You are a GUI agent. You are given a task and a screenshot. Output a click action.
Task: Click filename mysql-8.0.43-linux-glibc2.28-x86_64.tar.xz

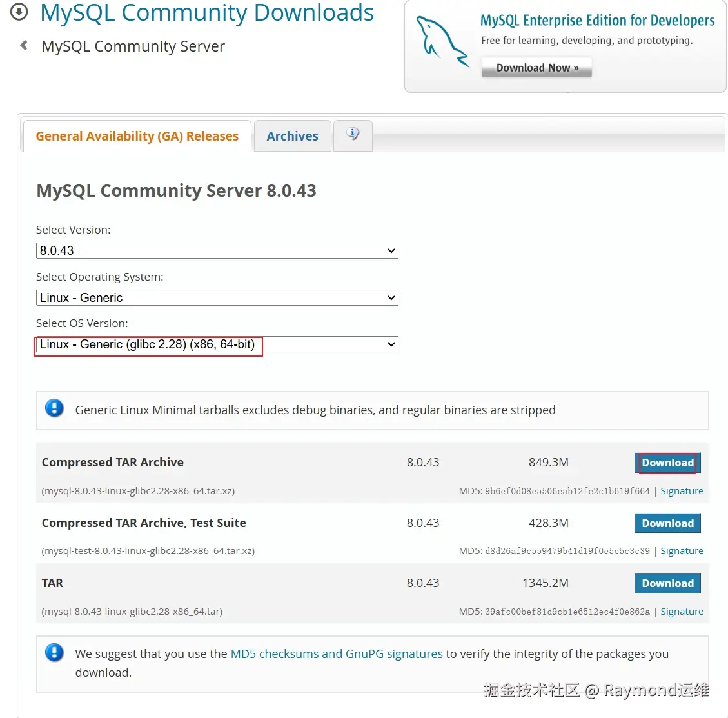click(x=138, y=491)
